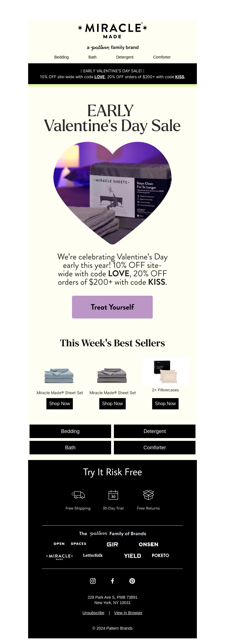The image size is (225, 644).
Task: Click the heart-shaped Miracle Sheets image
Action: [112, 193]
